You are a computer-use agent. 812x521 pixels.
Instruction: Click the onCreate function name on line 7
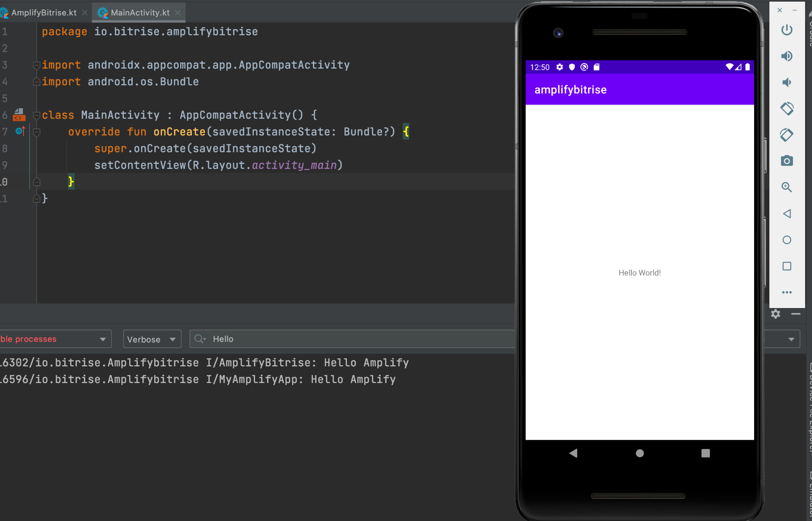pos(179,132)
